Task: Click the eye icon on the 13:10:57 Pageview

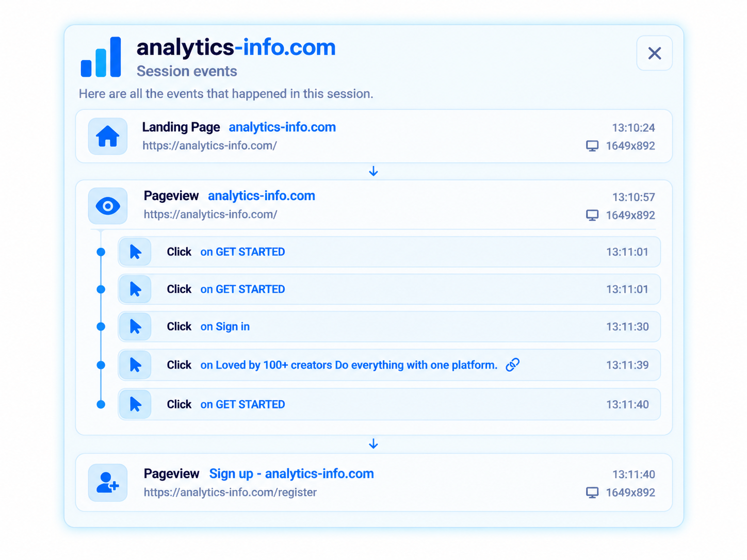Action: coord(108,206)
